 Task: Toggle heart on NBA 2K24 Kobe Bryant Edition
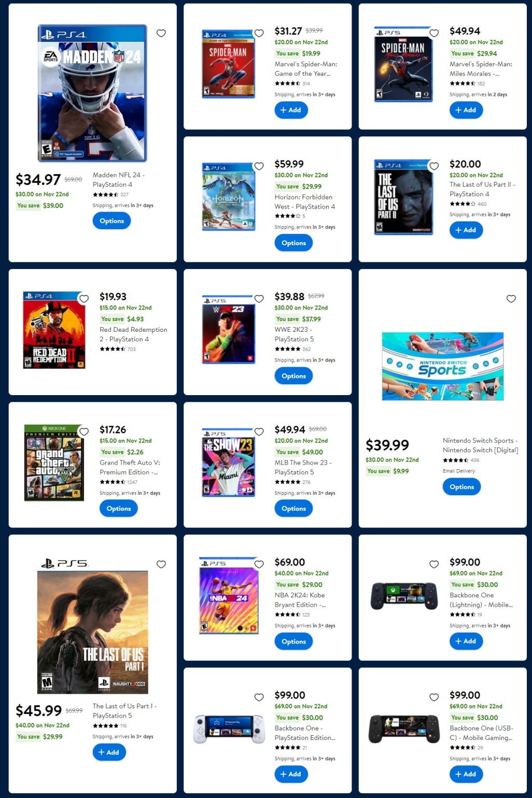[259, 564]
